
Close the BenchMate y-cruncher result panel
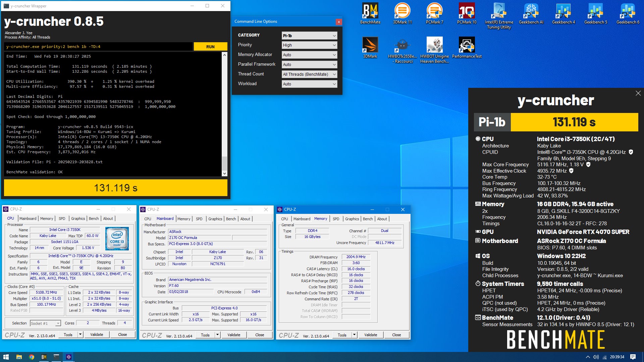[x=638, y=94]
